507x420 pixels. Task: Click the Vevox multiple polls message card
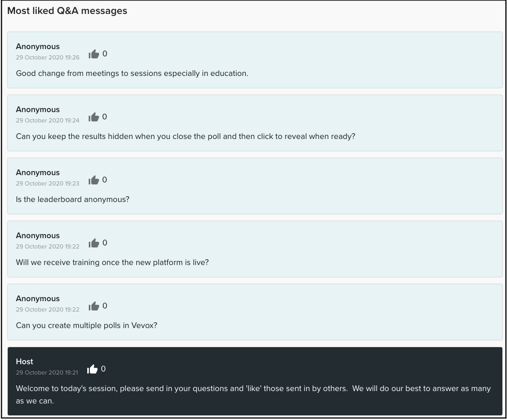(x=255, y=312)
